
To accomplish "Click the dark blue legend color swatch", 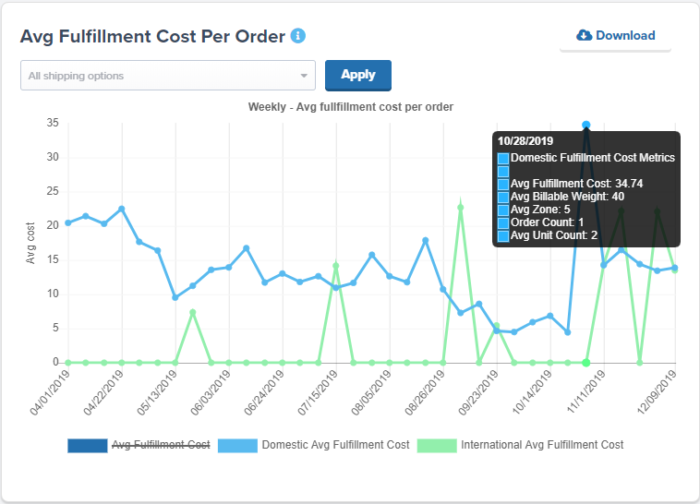I will (x=87, y=445).
